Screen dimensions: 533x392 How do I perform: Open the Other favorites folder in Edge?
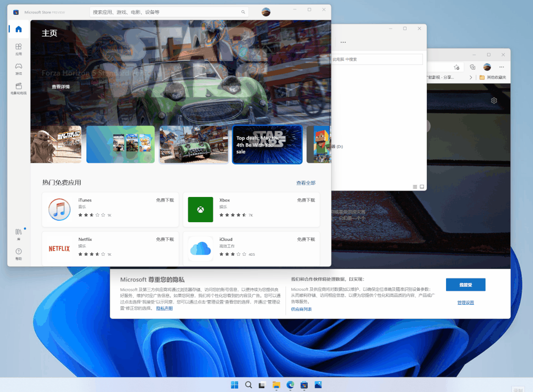(x=492, y=78)
